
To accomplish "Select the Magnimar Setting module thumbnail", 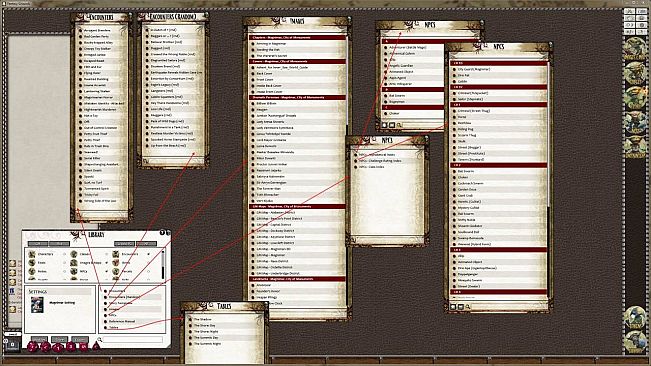I will pyautogui.click(x=37, y=305).
